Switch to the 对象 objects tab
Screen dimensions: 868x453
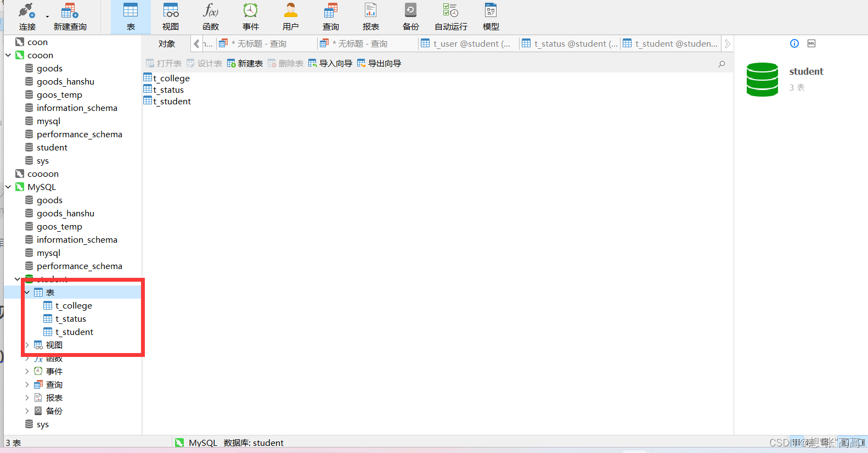pos(167,43)
